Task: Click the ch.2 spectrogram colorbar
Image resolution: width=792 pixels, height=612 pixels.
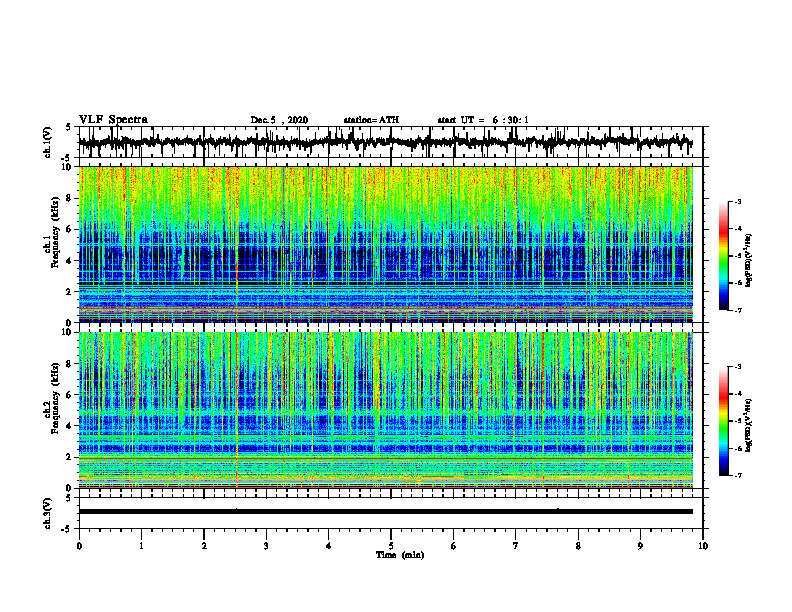Action: point(723,421)
